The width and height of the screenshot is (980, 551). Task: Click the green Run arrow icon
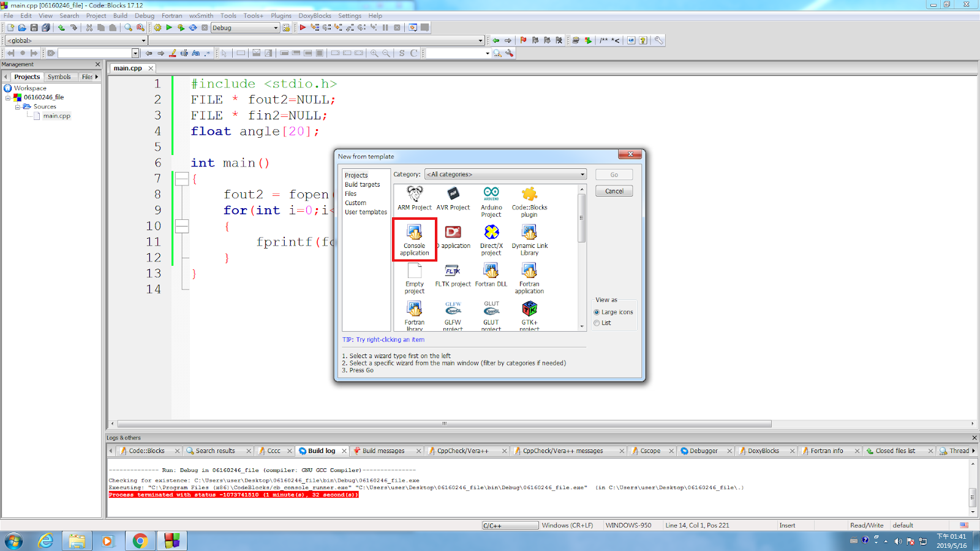click(169, 28)
